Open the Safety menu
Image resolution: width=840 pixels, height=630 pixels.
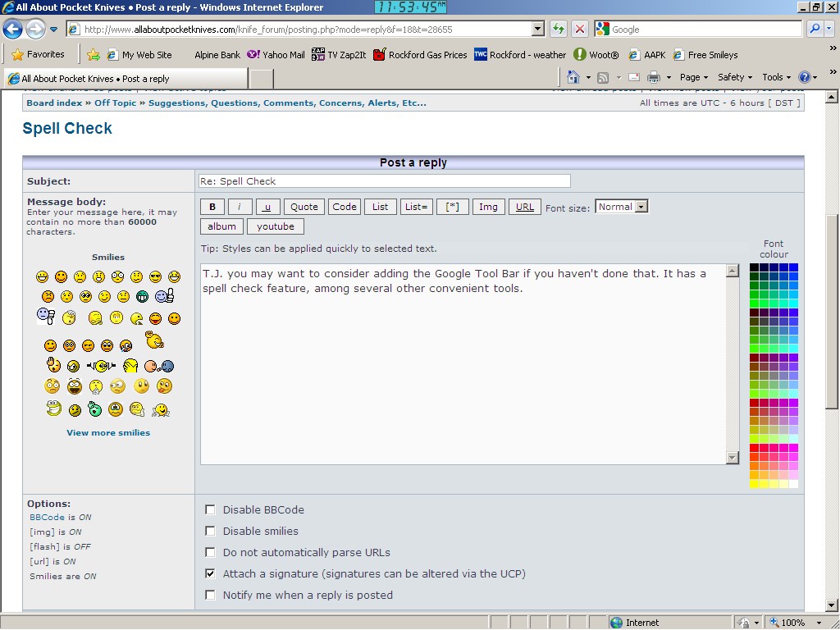tap(734, 78)
